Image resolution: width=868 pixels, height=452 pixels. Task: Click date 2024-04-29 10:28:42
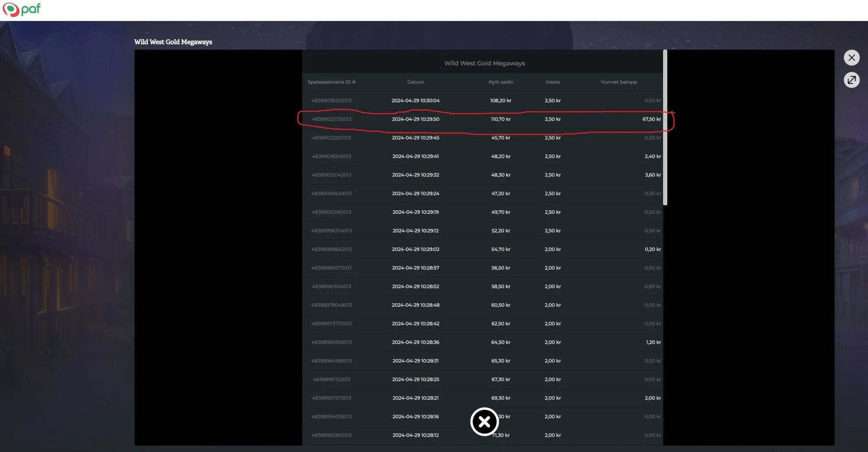(416, 323)
